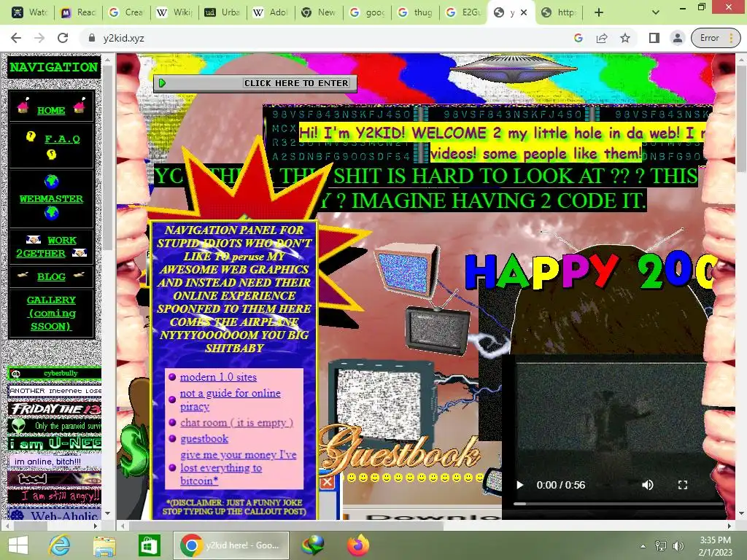747x560 pixels.
Task: Click the green play arrow on enter bar
Action: [x=162, y=83]
